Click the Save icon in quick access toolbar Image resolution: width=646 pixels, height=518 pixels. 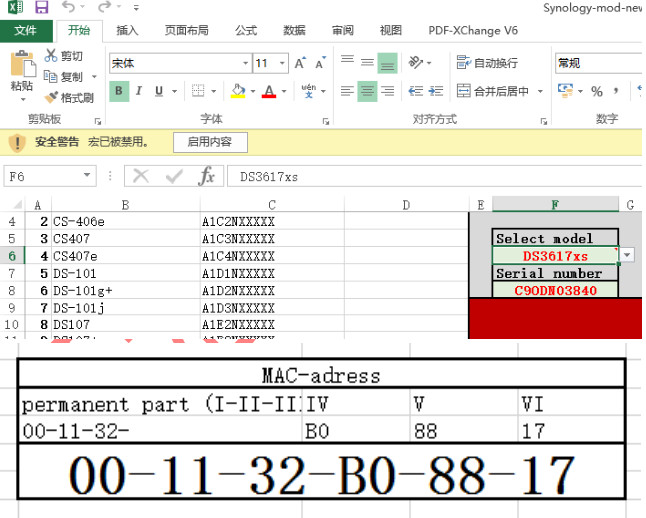coord(41,7)
